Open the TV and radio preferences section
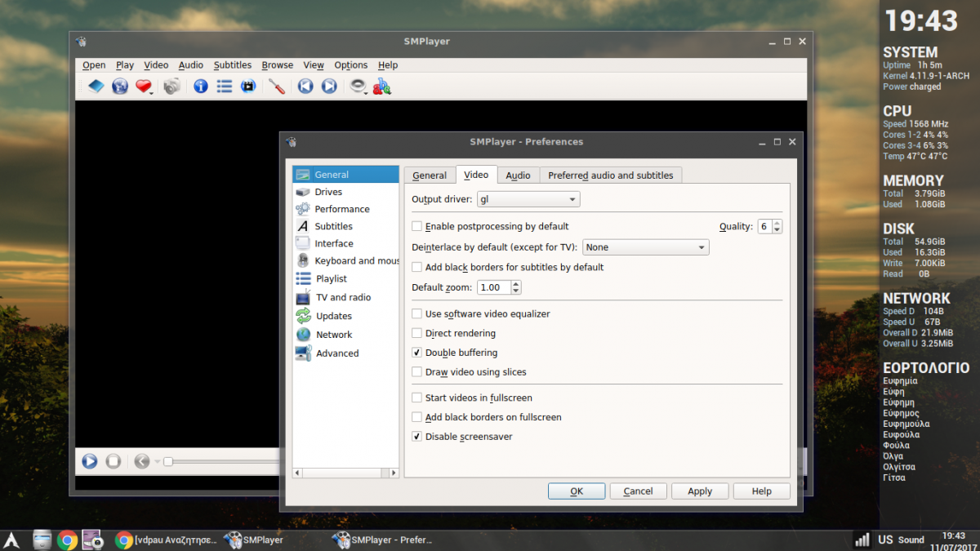This screenshot has height=551, width=980. (346, 298)
